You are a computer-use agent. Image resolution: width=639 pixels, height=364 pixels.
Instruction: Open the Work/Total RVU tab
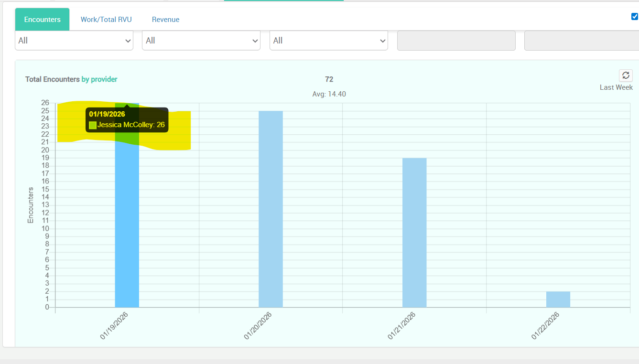pyautogui.click(x=106, y=20)
